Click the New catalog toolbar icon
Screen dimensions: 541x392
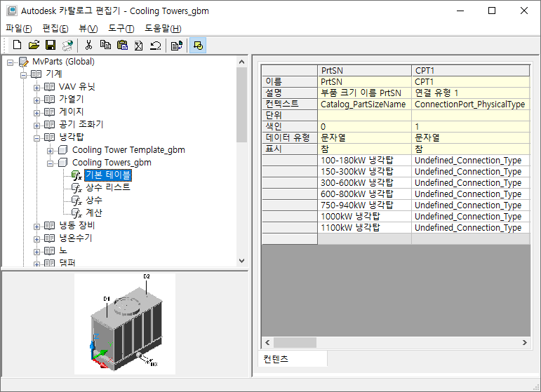(17, 45)
